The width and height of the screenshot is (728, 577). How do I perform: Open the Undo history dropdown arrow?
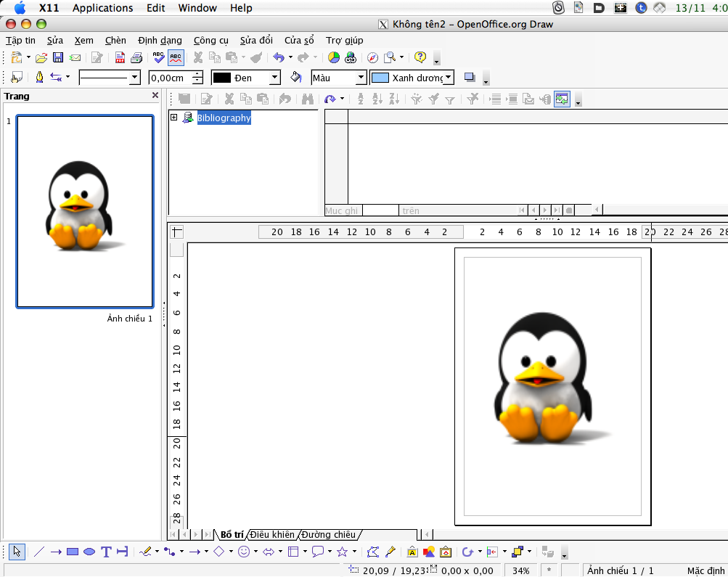click(290, 57)
